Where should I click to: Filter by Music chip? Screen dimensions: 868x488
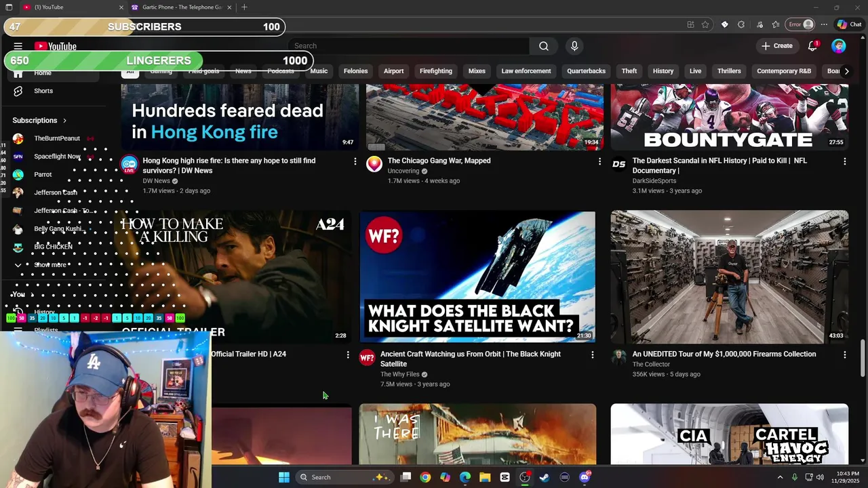click(x=319, y=71)
